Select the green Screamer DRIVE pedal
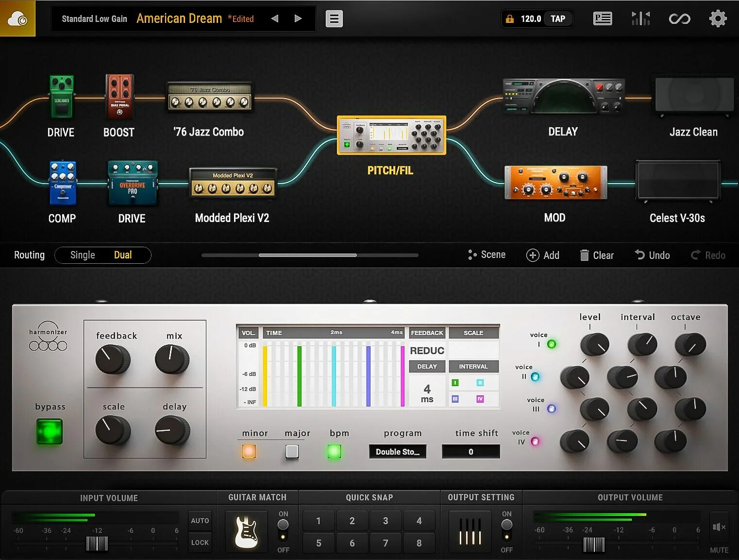 [x=62, y=96]
